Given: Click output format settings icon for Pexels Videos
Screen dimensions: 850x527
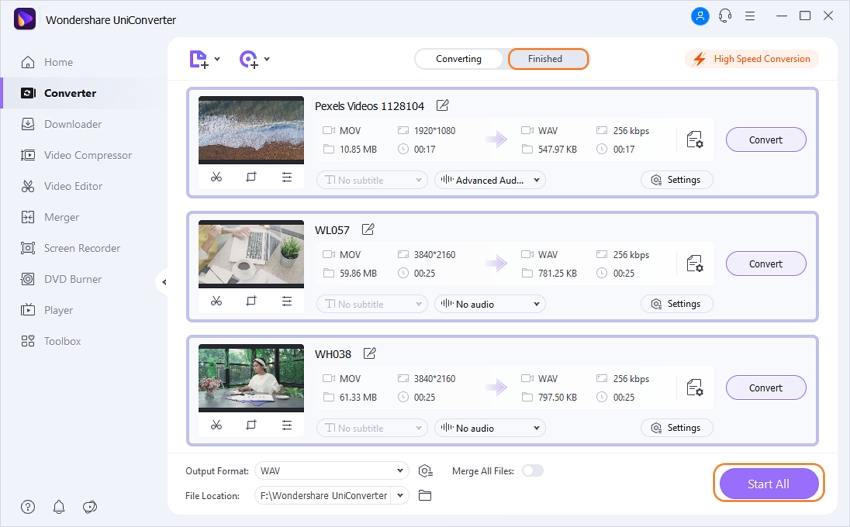Looking at the screenshot, I should [694, 140].
